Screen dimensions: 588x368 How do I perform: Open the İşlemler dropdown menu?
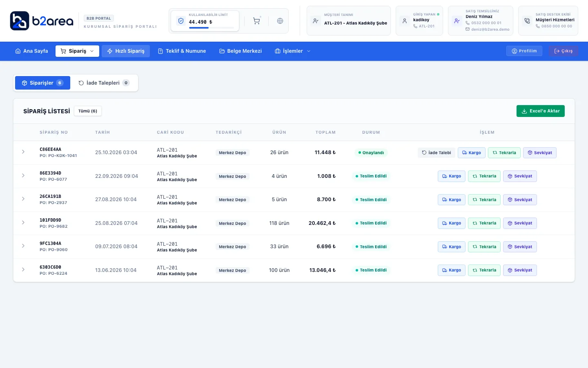pos(293,51)
